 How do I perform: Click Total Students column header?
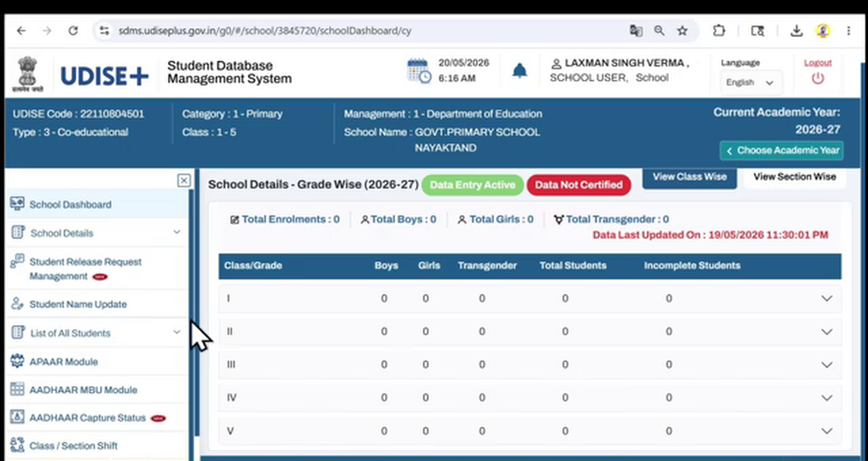click(x=573, y=266)
